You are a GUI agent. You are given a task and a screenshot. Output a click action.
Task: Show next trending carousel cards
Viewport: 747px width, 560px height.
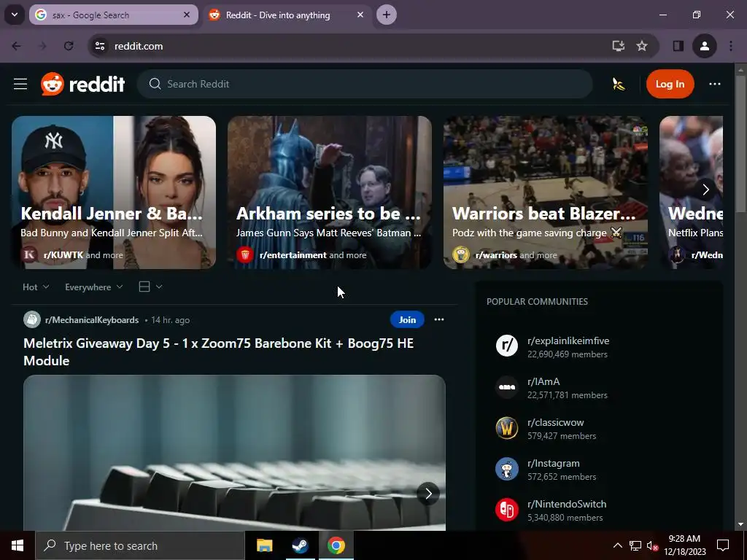click(705, 190)
